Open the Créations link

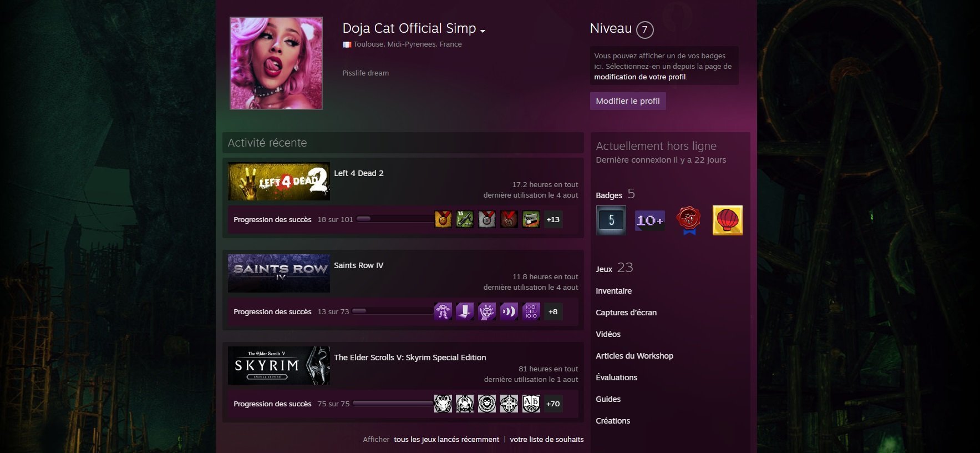click(613, 421)
